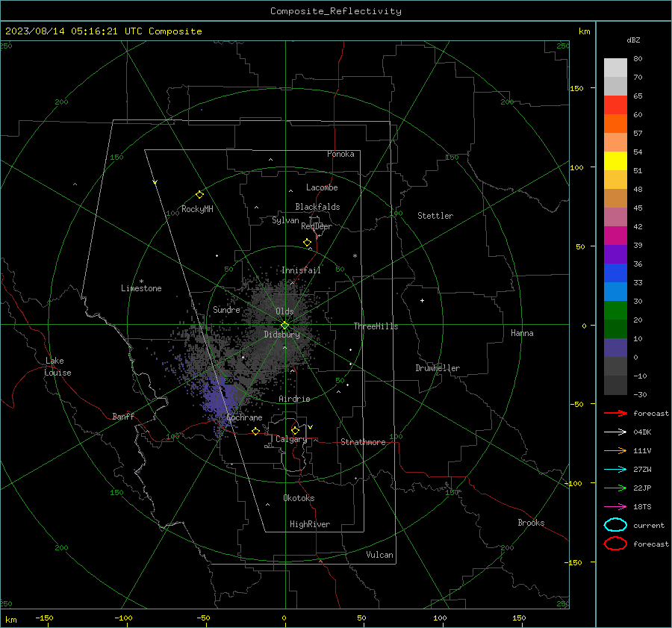
Task: Click the Blackfalds town label
Action: click(x=317, y=207)
